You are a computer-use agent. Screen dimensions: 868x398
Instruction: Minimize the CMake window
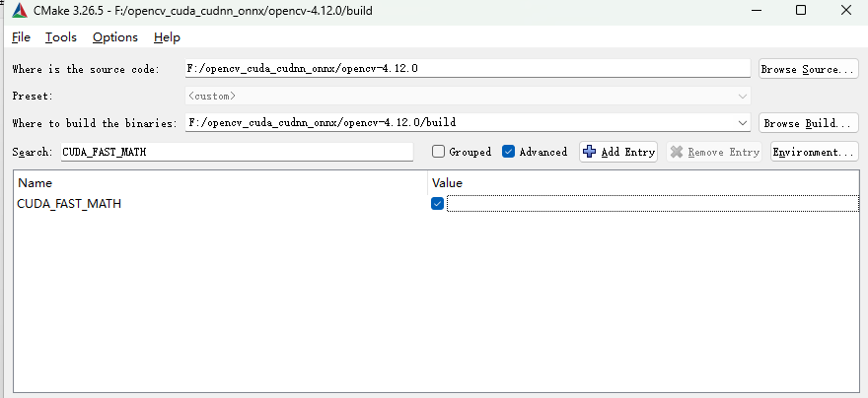coord(756,11)
